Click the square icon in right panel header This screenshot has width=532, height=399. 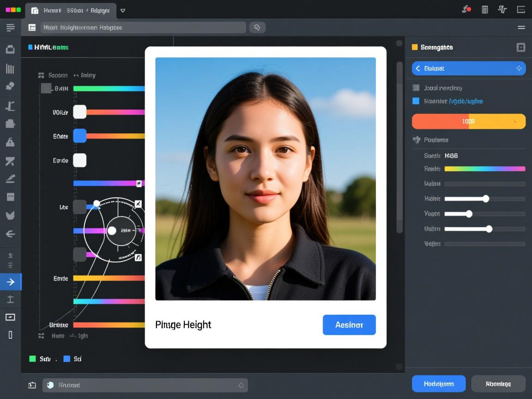click(520, 47)
